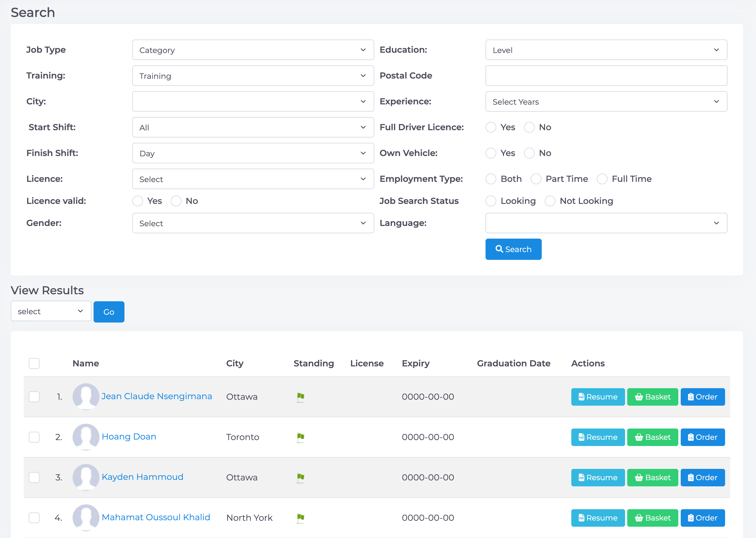The width and height of the screenshot is (756, 538).
Task: Click the Graduation Date column header
Action: click(x=514, y=363)
